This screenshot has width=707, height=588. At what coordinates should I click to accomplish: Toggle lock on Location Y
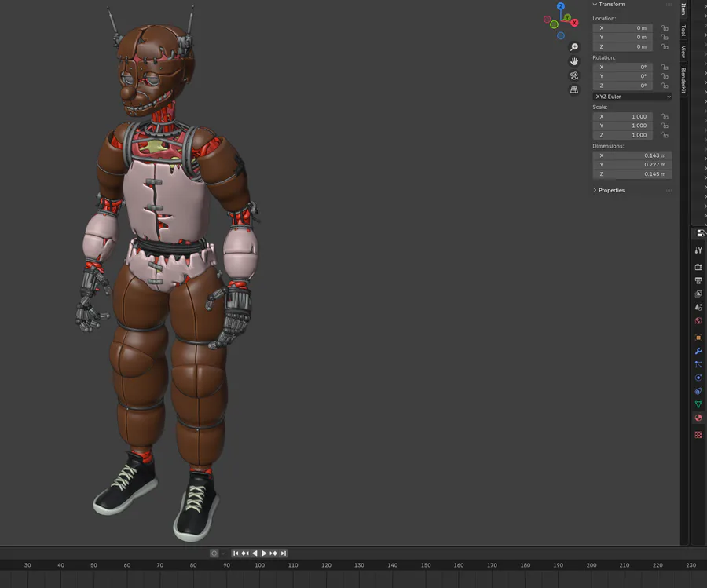coord(665,38)
